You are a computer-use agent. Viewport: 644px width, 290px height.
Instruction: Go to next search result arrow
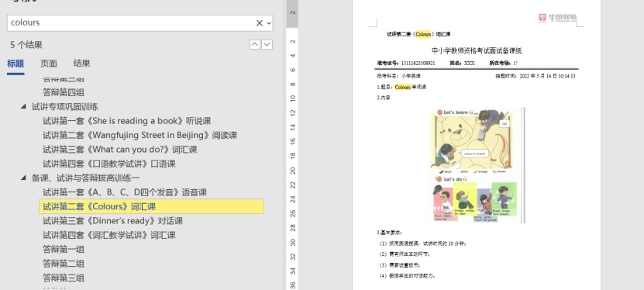click(x=267, y=44)
